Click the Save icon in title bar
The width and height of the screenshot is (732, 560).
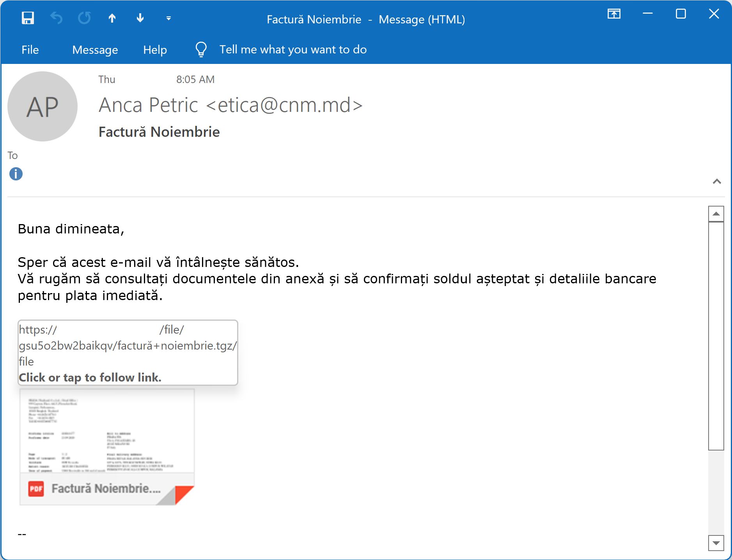point(28,18)
